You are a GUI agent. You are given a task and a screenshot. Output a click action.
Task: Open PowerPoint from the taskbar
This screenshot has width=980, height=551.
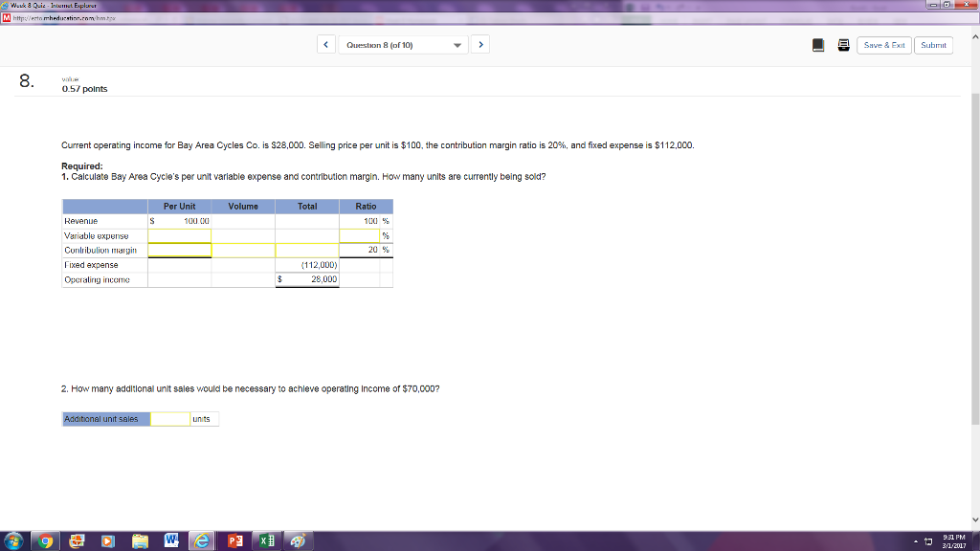pos(235,541)
